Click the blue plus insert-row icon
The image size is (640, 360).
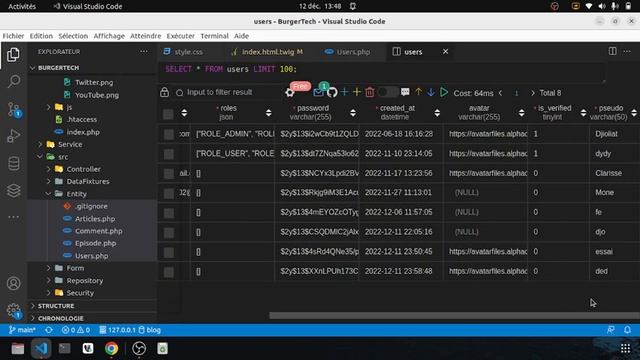click(344, 92)
